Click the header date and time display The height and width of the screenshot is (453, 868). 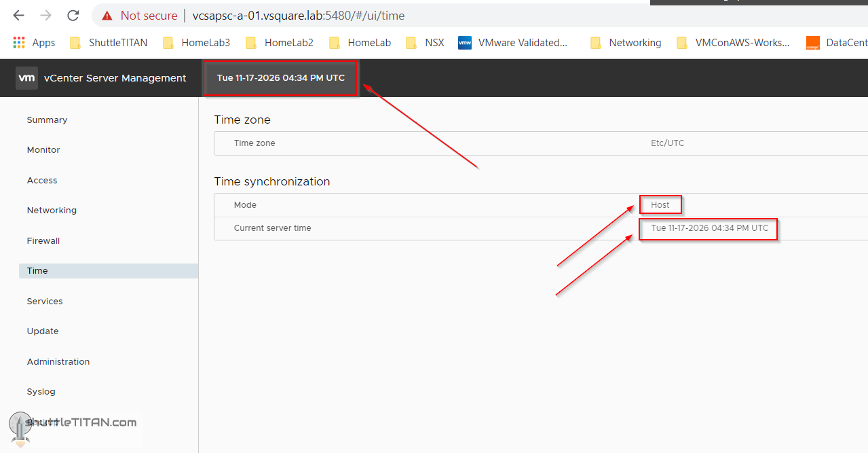280,78
